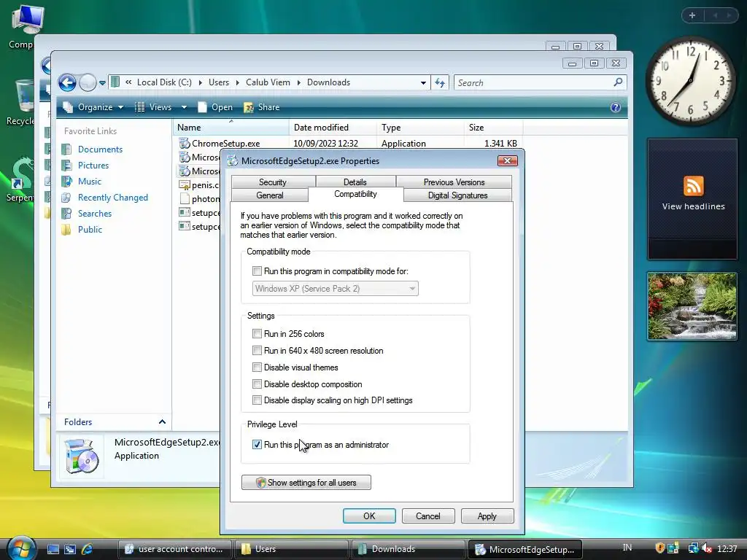This screenshot has height=560, width=747.
Task: Click the Windows Start orb
Action: coord(20,549)
